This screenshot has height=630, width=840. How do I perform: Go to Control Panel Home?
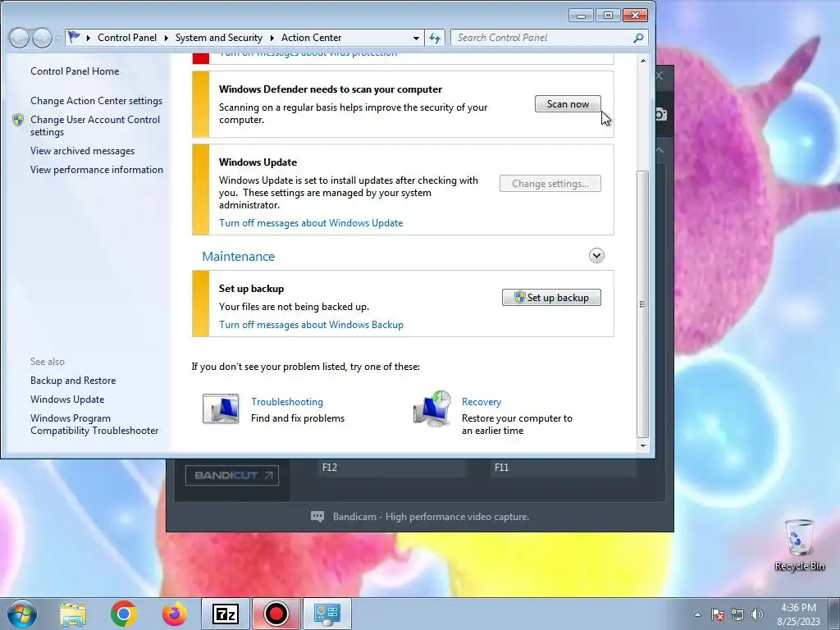75,71
